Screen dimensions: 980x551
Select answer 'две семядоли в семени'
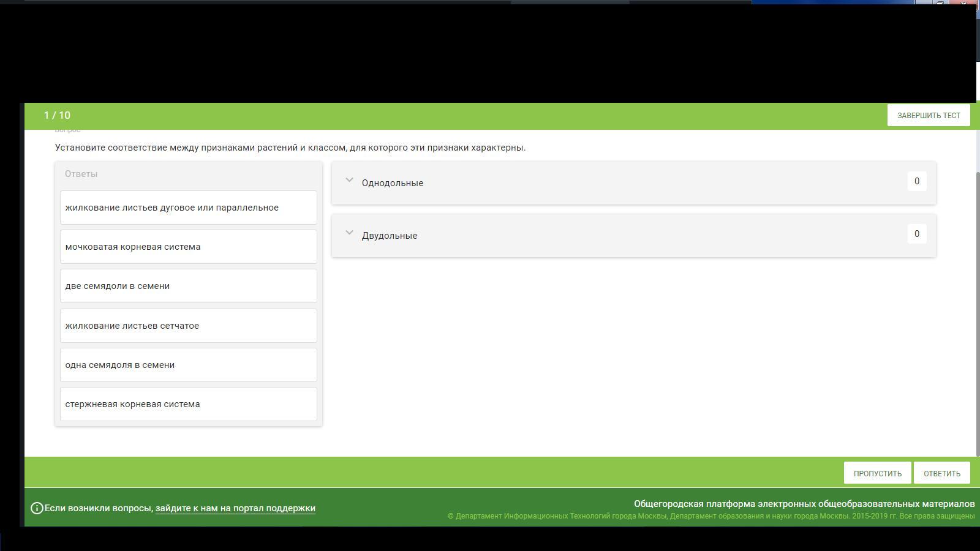pyautogui.click(x=189, y=286)
